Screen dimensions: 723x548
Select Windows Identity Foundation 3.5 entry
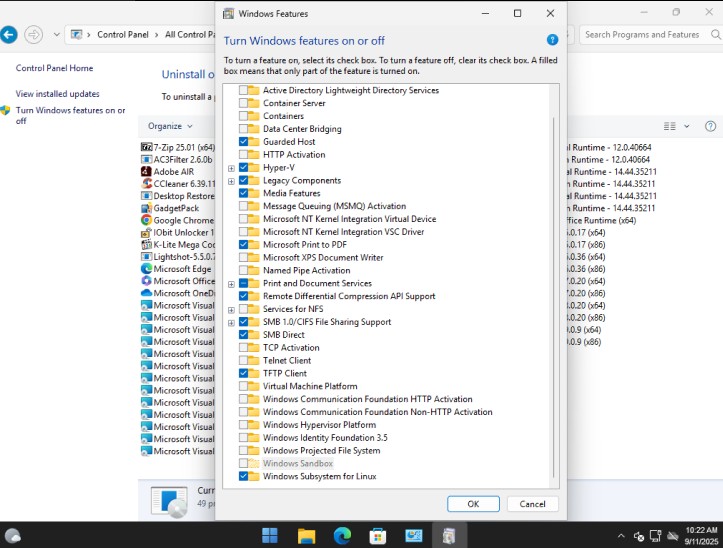click(325, 437)
